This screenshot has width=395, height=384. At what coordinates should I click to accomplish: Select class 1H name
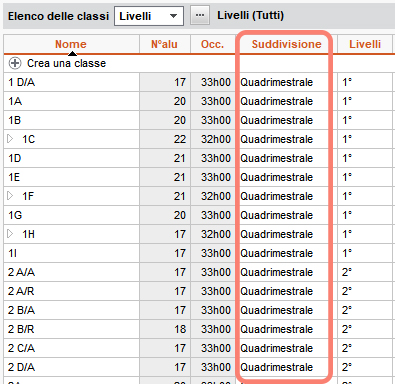tap(28, 234)
